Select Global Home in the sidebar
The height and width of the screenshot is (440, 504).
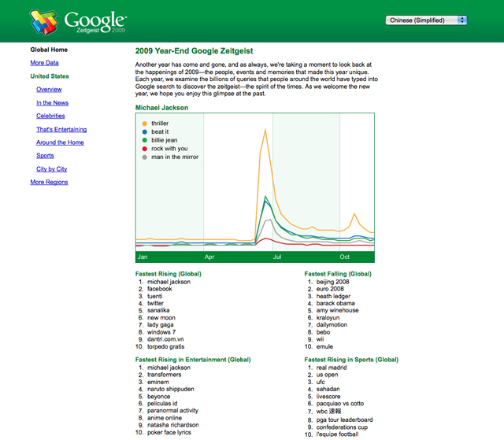coord(49,50)
